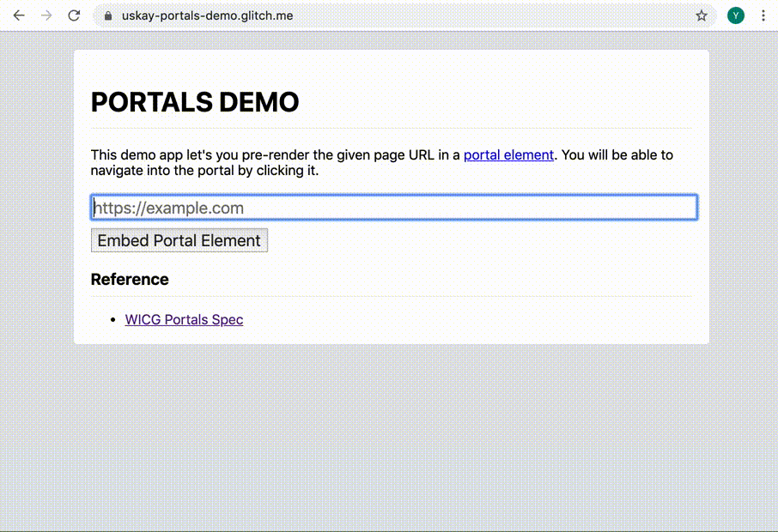Image resolution: width=778 pixels, height=532 pixels.
Task: Open the browser customization menu
Action: [763, 15]
